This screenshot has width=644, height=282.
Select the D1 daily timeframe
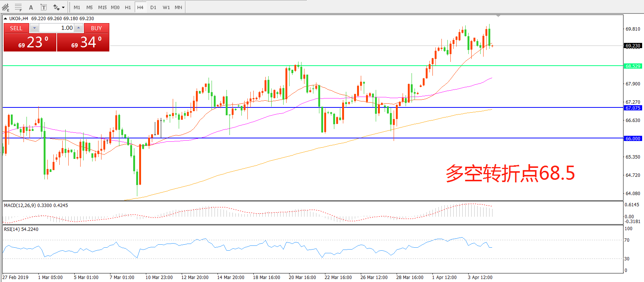[153, 7]
